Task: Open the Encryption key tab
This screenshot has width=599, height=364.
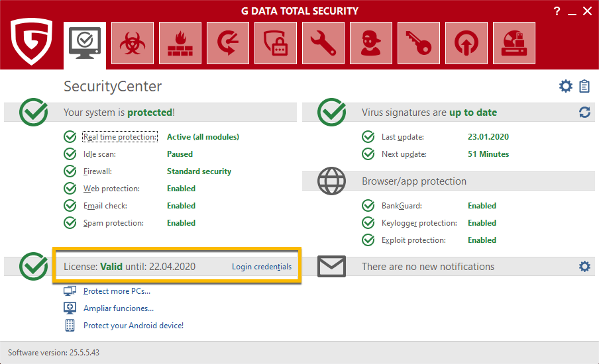Action: click(419, 43)
